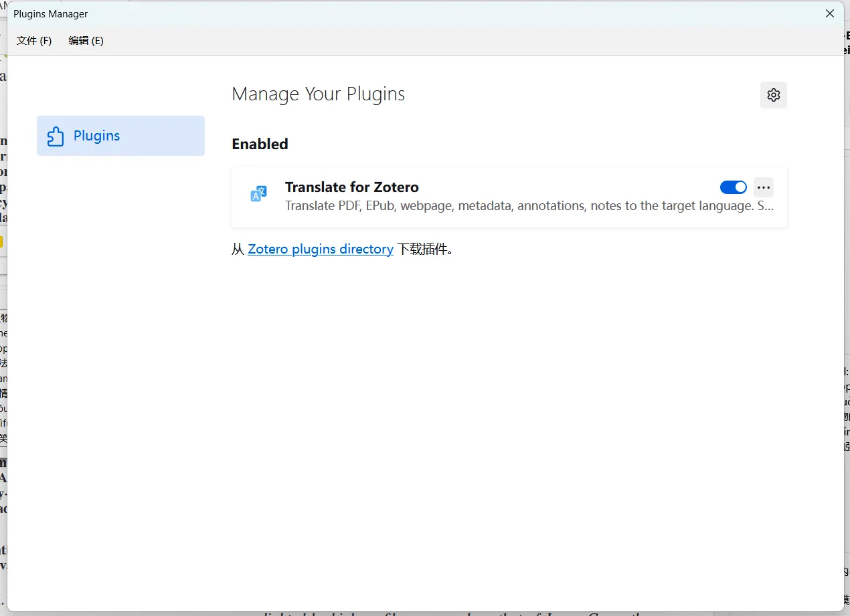Click the Translate for Zotero plugin title

tap(351, 187)
